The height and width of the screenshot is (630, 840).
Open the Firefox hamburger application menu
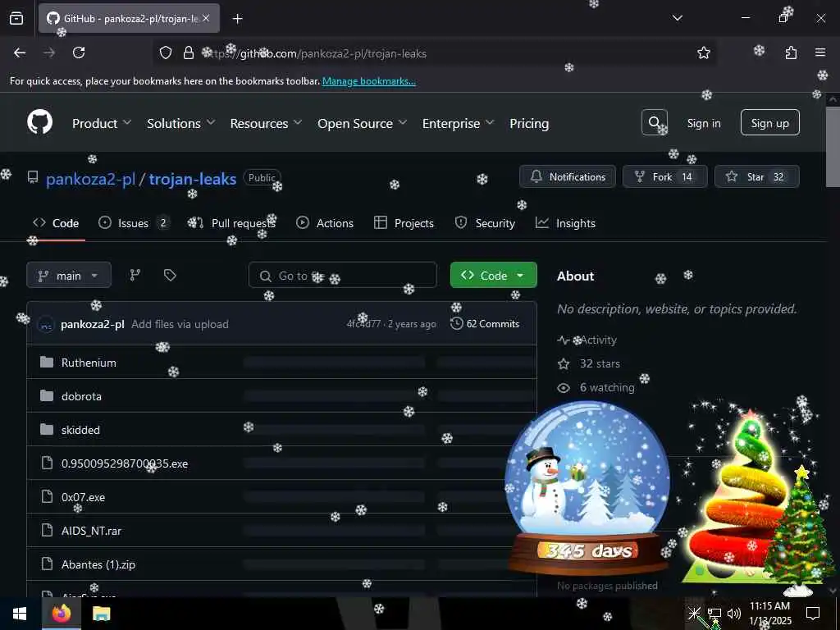tap(819, 52)
